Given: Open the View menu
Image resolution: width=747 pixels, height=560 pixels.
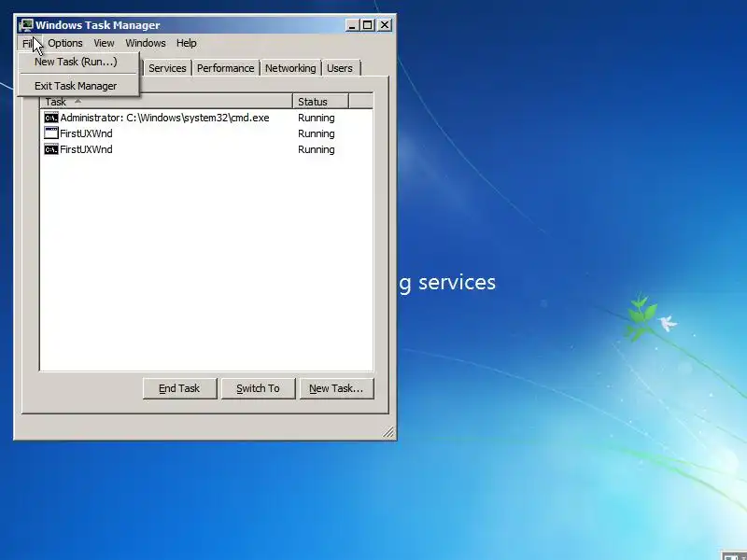Looking at the screenshot, I should (104, 43).
